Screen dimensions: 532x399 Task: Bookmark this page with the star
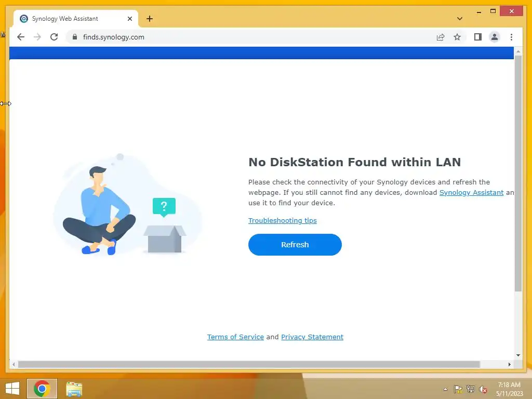[457, 37]
